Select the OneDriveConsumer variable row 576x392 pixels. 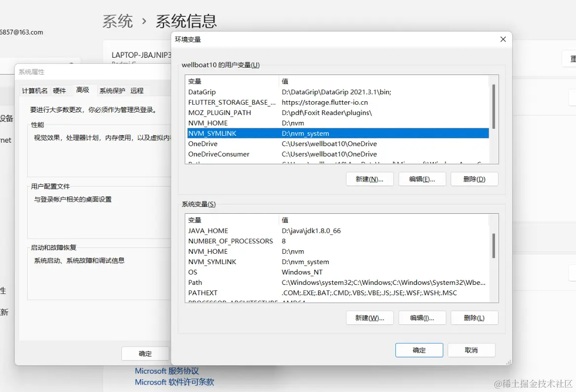[337, 154]
